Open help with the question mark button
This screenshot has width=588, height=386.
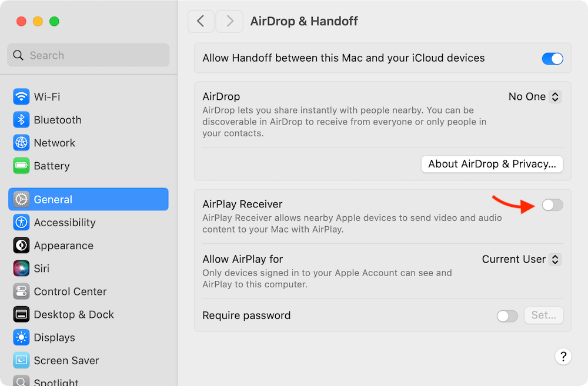coord(563,357)
